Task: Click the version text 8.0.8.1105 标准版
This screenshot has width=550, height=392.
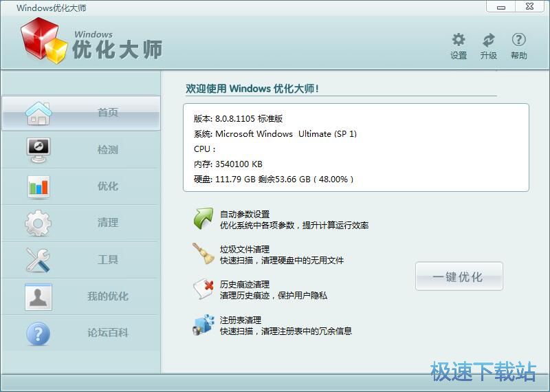Action: pyautogui.click(x=249, y=118)
